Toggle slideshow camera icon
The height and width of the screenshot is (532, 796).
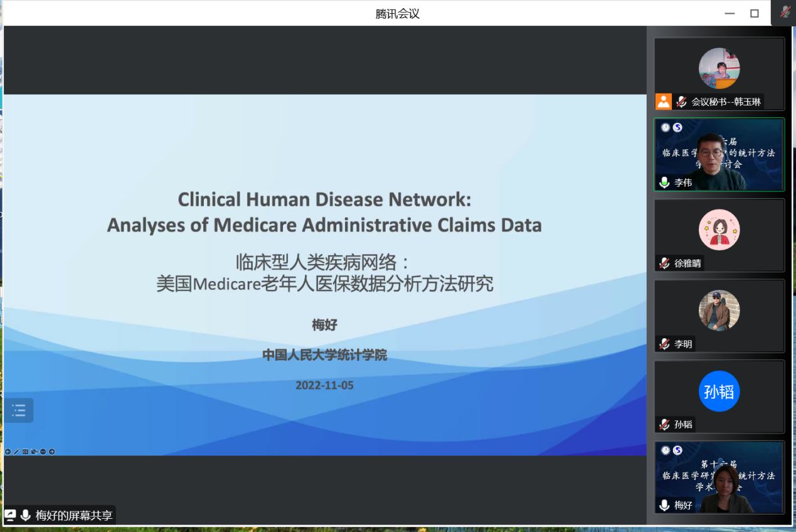[x=34, y=452]
